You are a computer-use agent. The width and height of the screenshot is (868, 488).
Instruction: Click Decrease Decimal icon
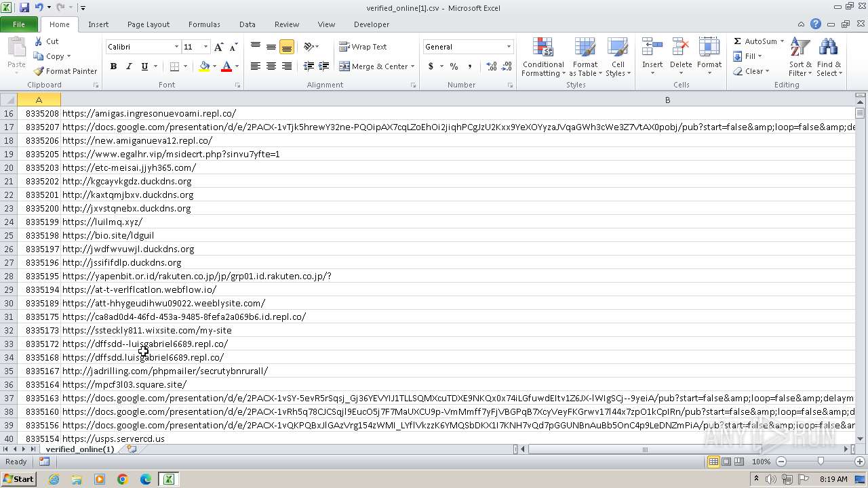pos(507,66)
